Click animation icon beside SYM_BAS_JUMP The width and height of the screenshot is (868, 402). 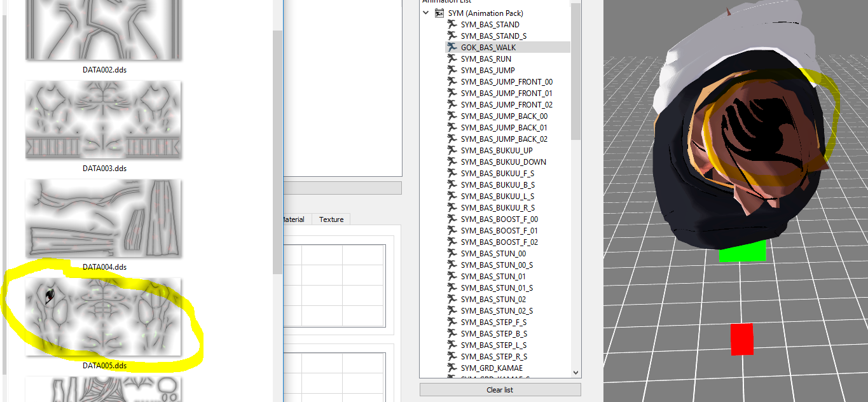coord(453,70)
